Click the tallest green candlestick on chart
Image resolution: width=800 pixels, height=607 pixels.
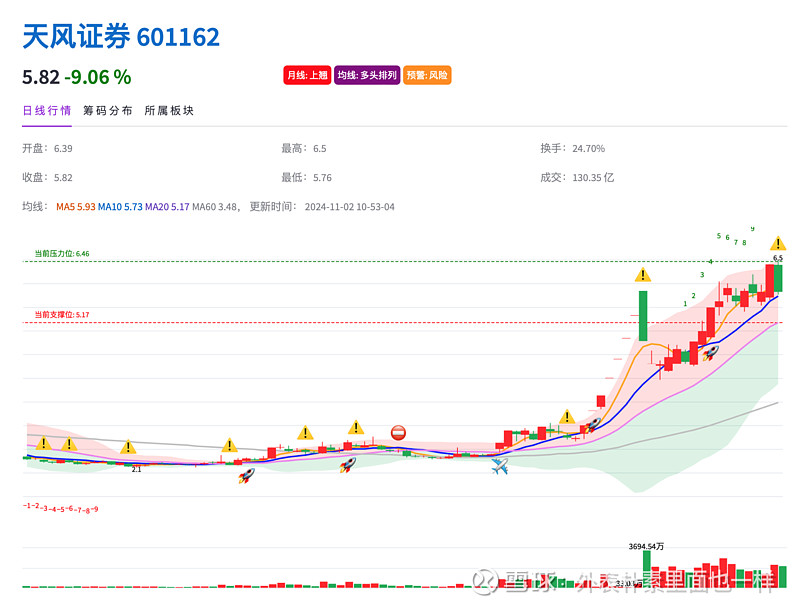643,316
